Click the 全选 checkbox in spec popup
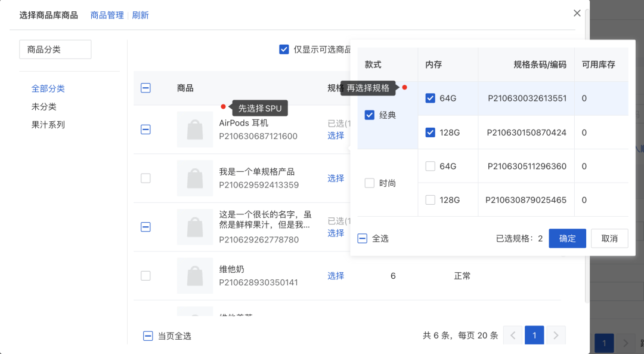The height and width of the screenshot is (354, 644). [362, 238]
